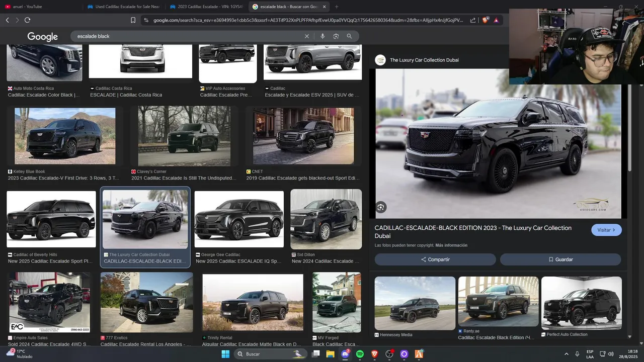This screenshot has height=362, width=644.
Task: Open the purple circle app in the taskbar
Action: click(x=404, y=354)
